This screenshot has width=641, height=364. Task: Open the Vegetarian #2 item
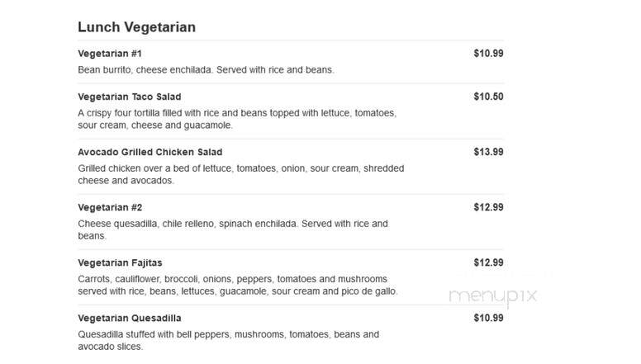pos(110,207)
